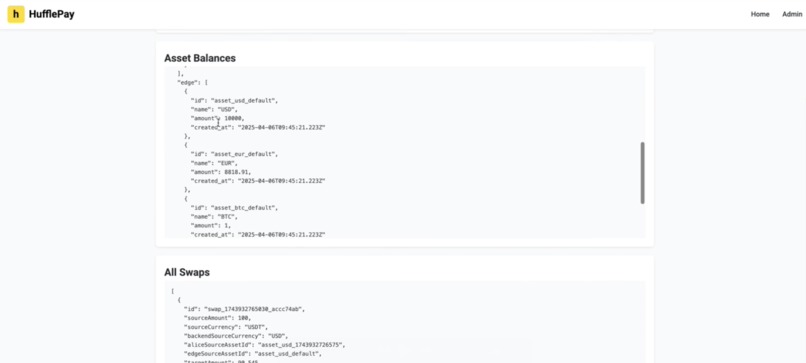The height and width of the screenshot is (363, 806).
Task: Click the HufflePay brand name
Action: (x=51, y=14)
